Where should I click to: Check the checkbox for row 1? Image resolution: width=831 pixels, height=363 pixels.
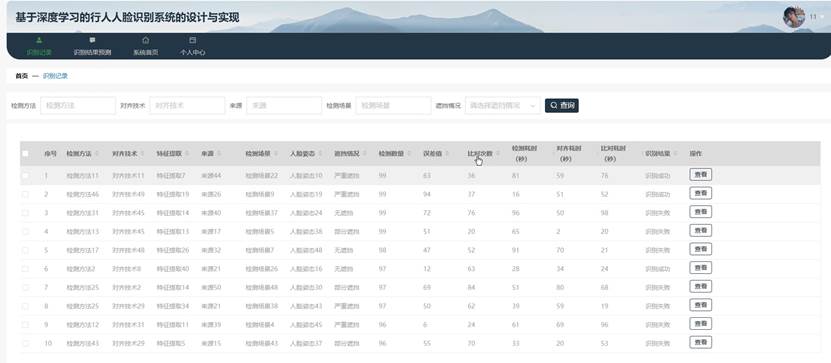coord(25,175)
